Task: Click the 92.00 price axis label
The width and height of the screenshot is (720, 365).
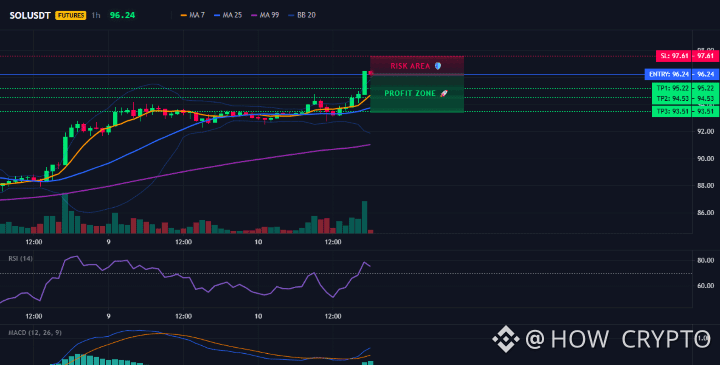Action: point(705,131)
